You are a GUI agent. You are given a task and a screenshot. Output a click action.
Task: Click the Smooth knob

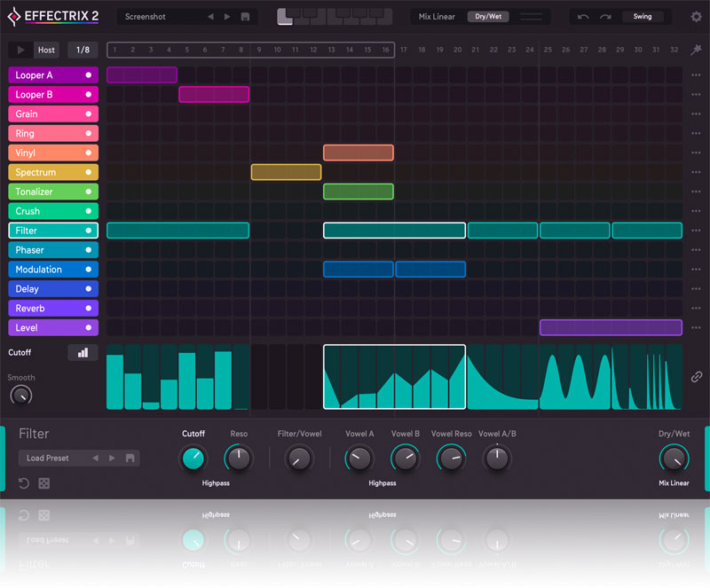point(20,396)
